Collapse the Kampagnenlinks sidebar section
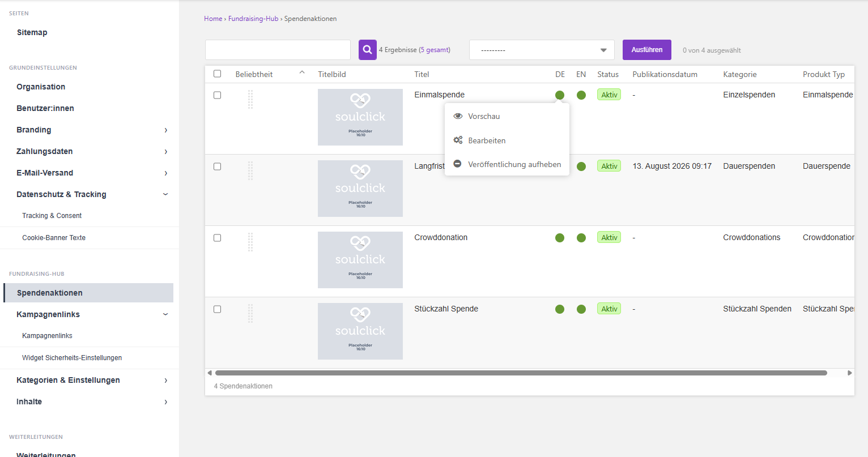 tap(165, 314)
